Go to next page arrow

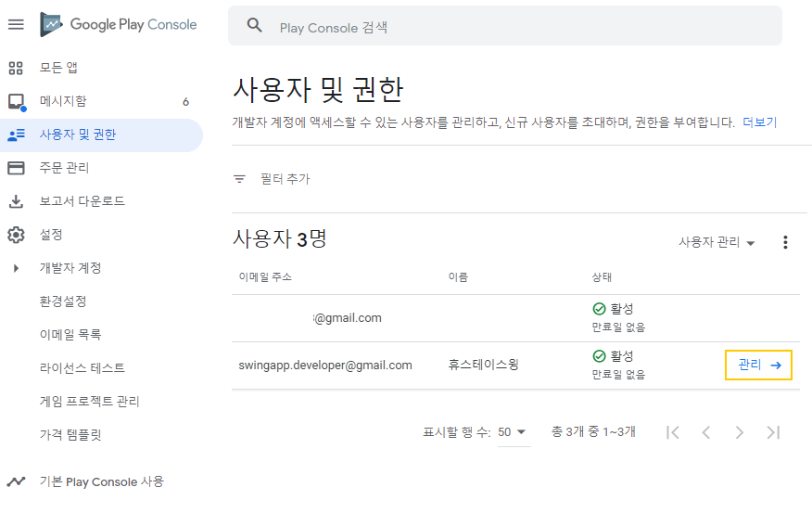[739, 432]
